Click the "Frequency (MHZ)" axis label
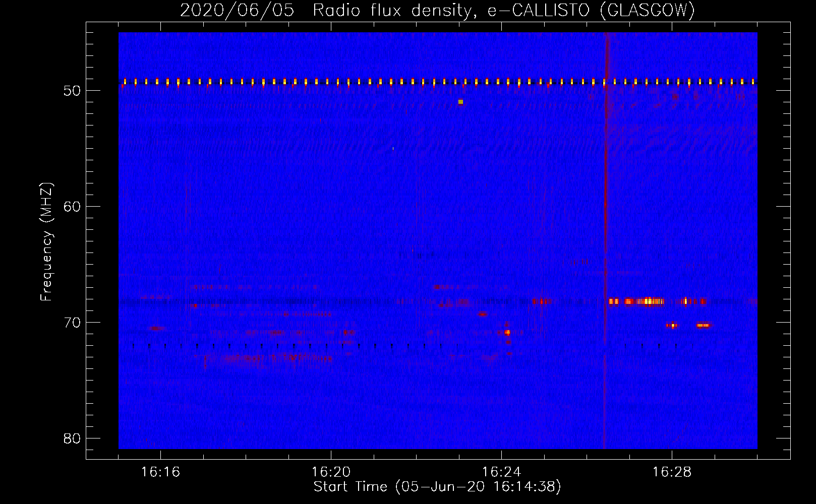Viewport: 816px width, 504px height. point(46,242)
